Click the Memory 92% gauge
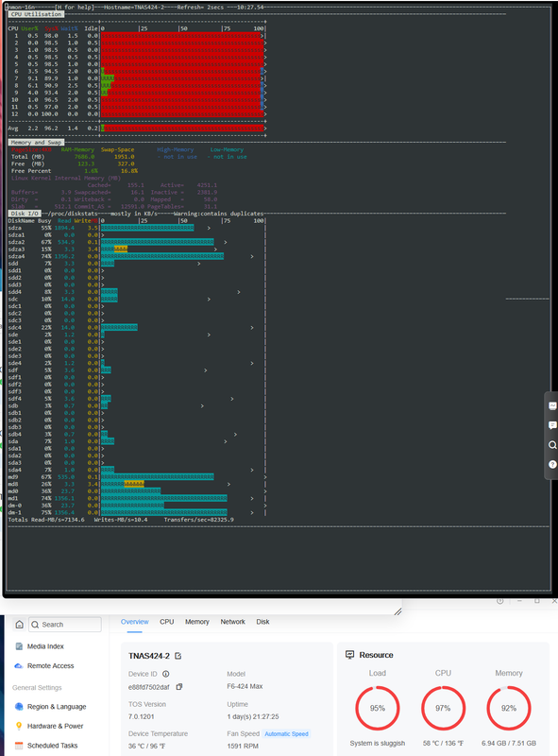 (x=508, y=708)
